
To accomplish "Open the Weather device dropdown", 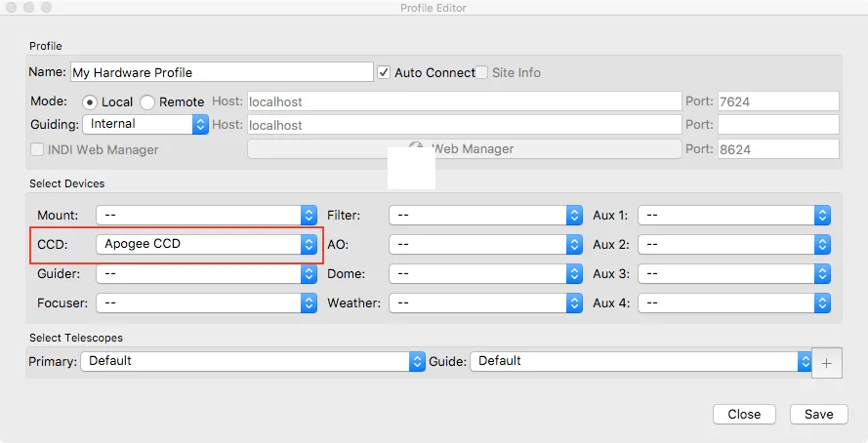I will 485,303.
